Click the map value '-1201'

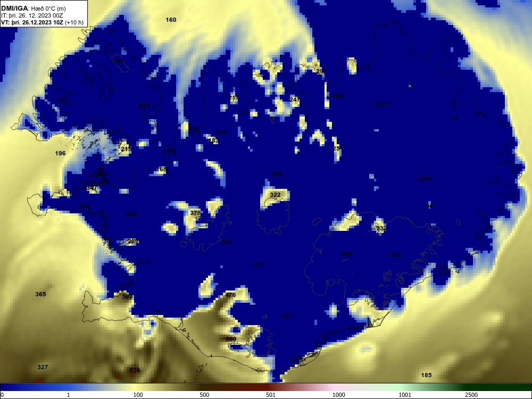point(424,179)
